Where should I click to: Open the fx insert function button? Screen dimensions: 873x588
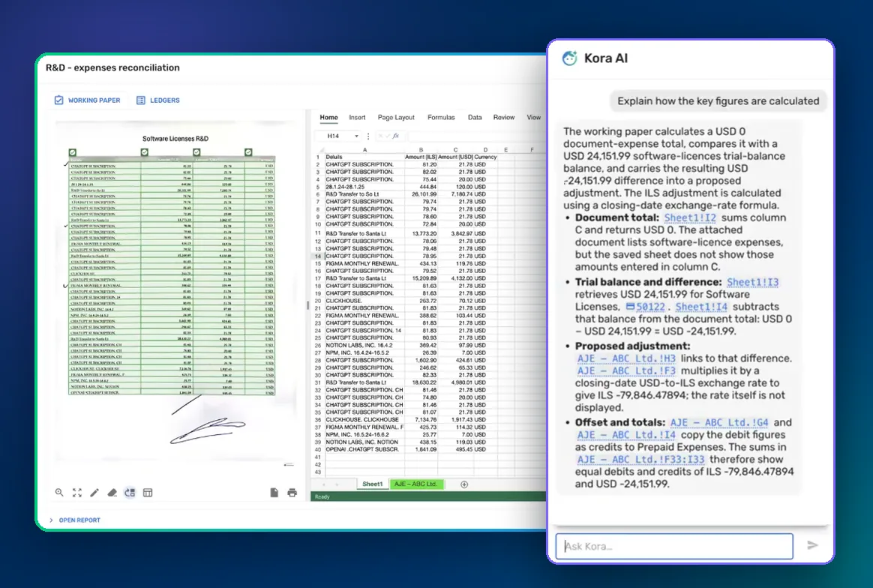pos(396,136)
